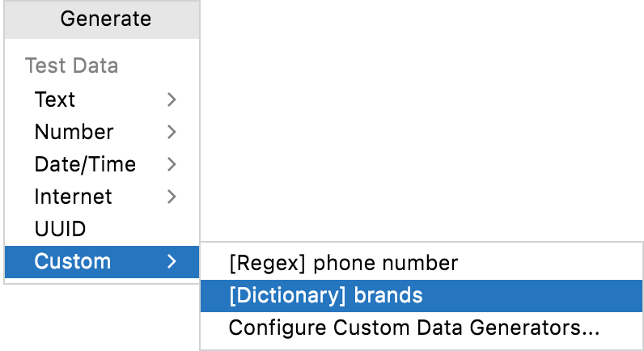Click the Test Data section header
The width and height of the screenshot is (644, 351).
[71, 66]
